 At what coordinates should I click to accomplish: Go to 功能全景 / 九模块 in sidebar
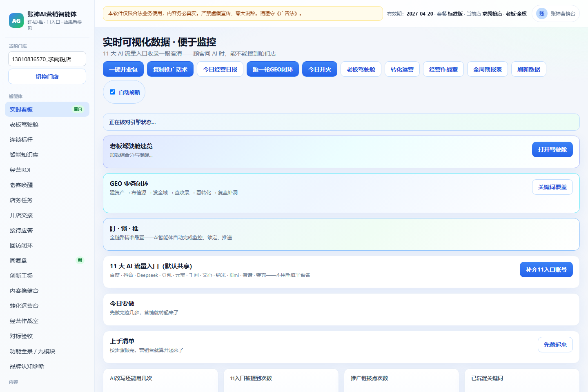click(x=47, y=351)
